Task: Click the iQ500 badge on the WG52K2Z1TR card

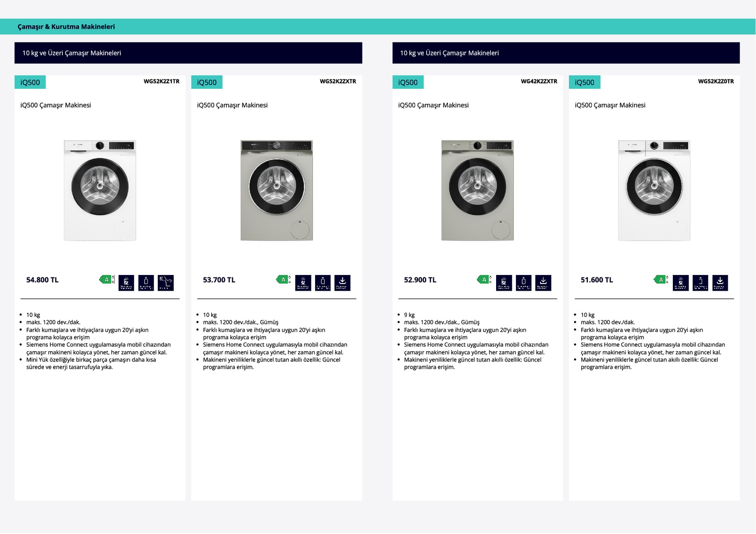Action: coord(30,82)
